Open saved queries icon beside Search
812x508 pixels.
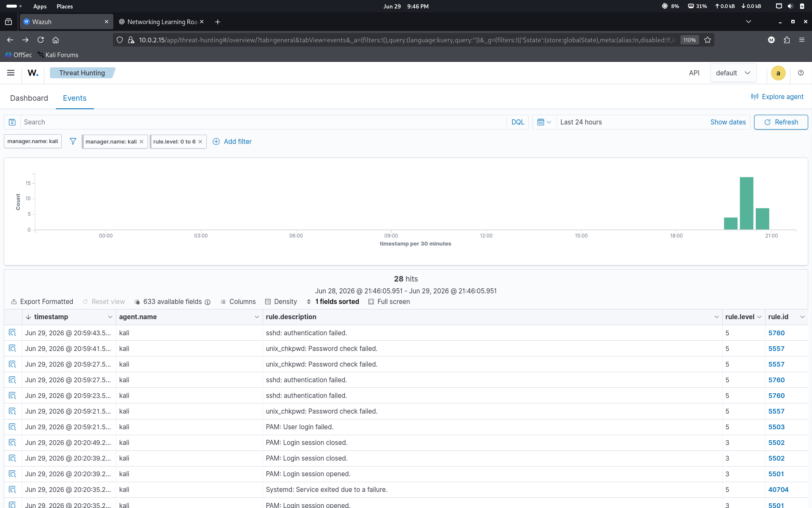click(12, 122)
